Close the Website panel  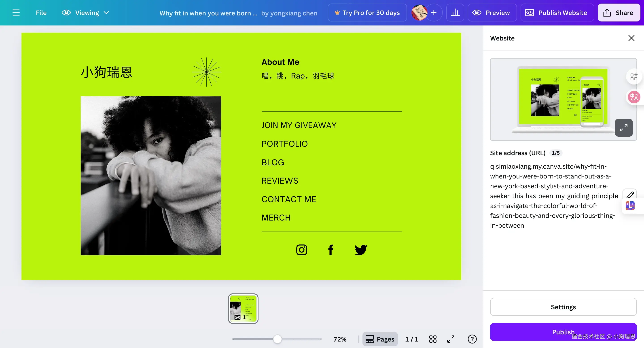pos(631,38)
